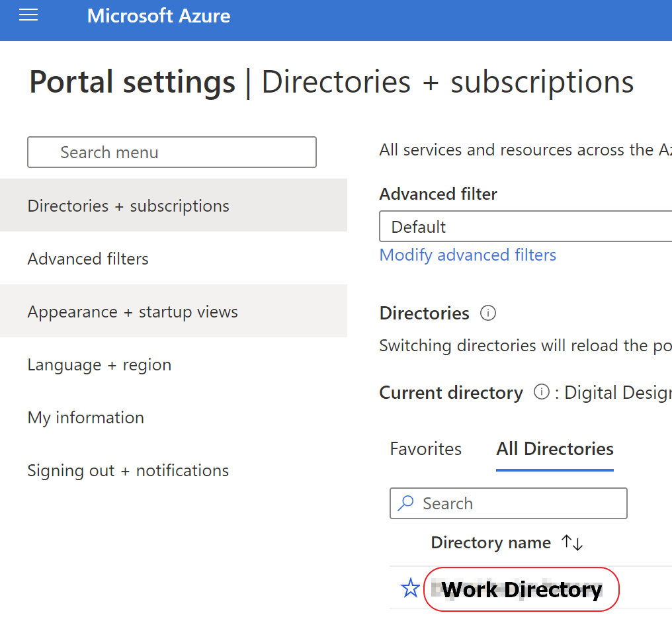Click the Directories info icon
This screenshot has width=672, height=625.
click(x=487, y=313)
